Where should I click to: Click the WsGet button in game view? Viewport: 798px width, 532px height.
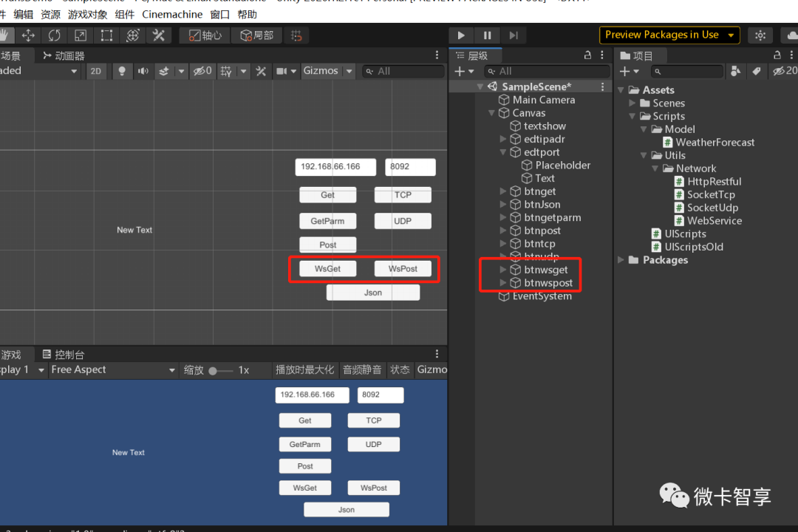pos(305,488)
